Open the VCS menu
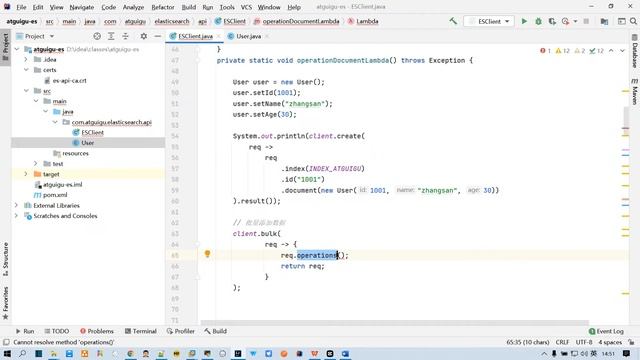This screenshot has height=360, width=640. (246, 7)
